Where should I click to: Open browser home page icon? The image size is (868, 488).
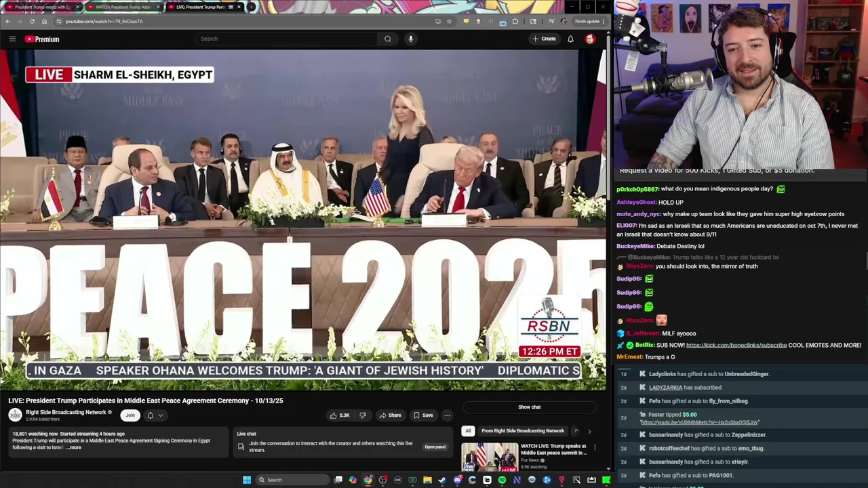click(44, 21)
